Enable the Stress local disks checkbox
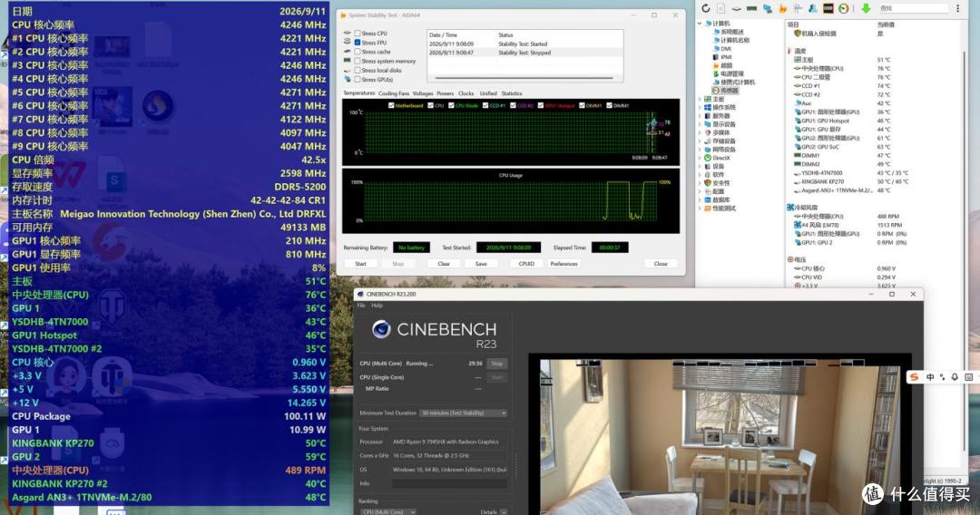The height and width of the screenshot is (515, 980). pos(358,70)
